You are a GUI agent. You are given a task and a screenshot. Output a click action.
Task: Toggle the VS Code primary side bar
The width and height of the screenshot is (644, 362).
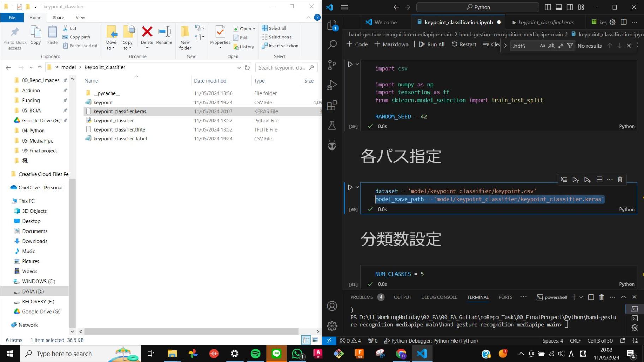(548, 7)
